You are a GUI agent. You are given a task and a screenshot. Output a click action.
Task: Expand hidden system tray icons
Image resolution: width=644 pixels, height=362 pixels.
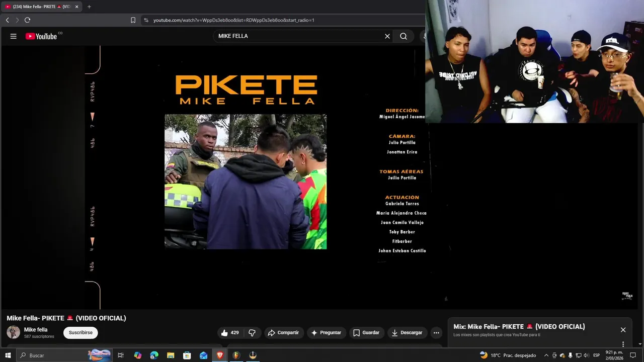pos(546,355)
